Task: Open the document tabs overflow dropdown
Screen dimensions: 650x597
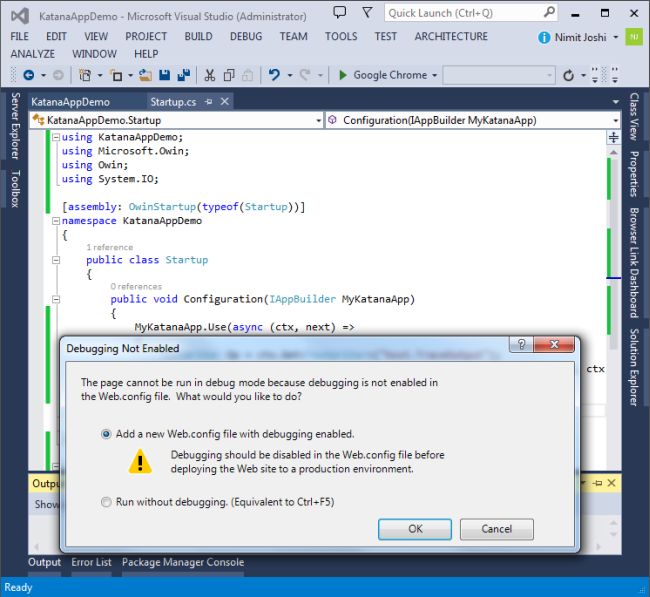Action: 616,102
